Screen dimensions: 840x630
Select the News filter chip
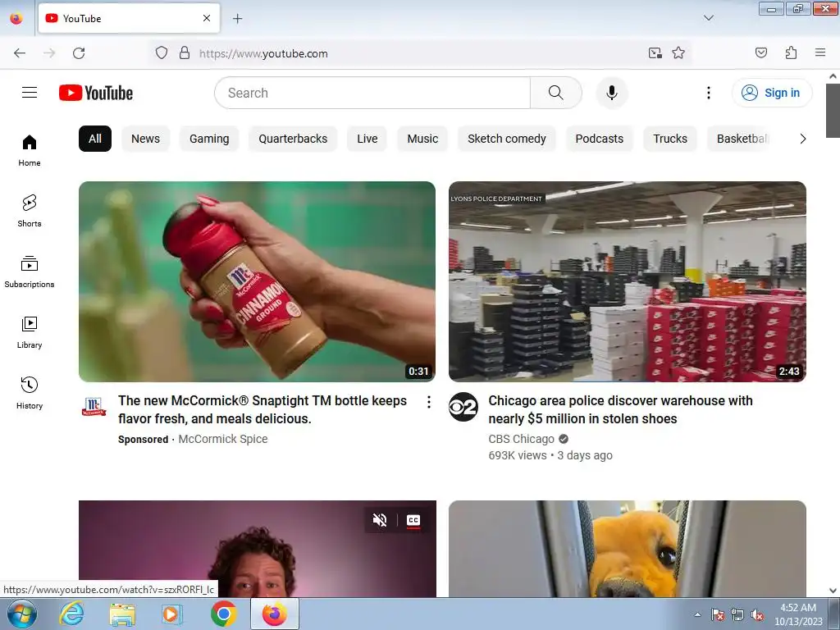146,139
